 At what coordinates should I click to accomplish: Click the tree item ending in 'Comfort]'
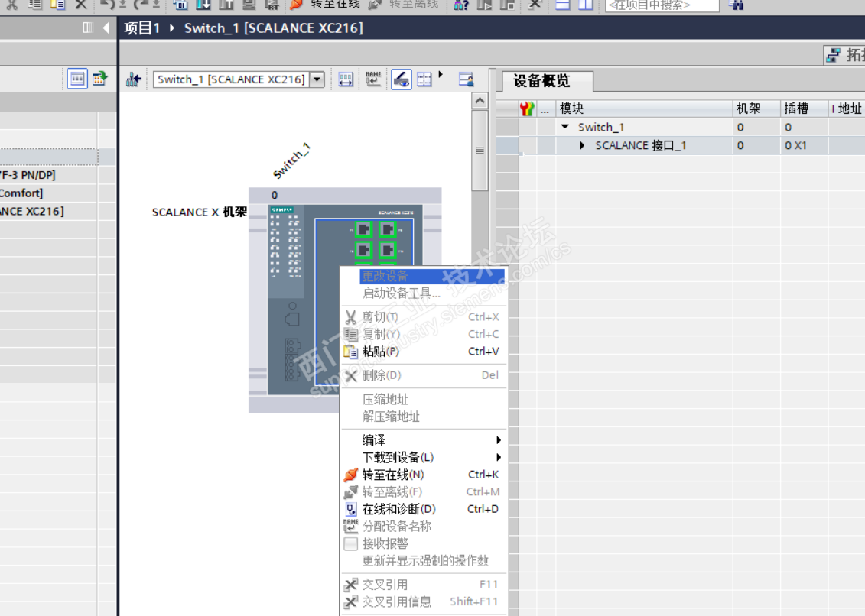(x=21, y=193)
